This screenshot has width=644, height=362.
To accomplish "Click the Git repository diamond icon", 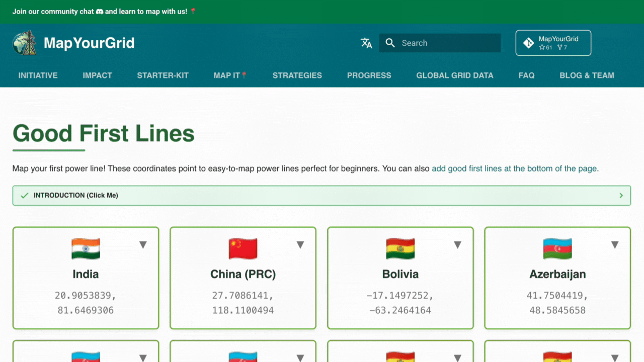I will point(528,43).
